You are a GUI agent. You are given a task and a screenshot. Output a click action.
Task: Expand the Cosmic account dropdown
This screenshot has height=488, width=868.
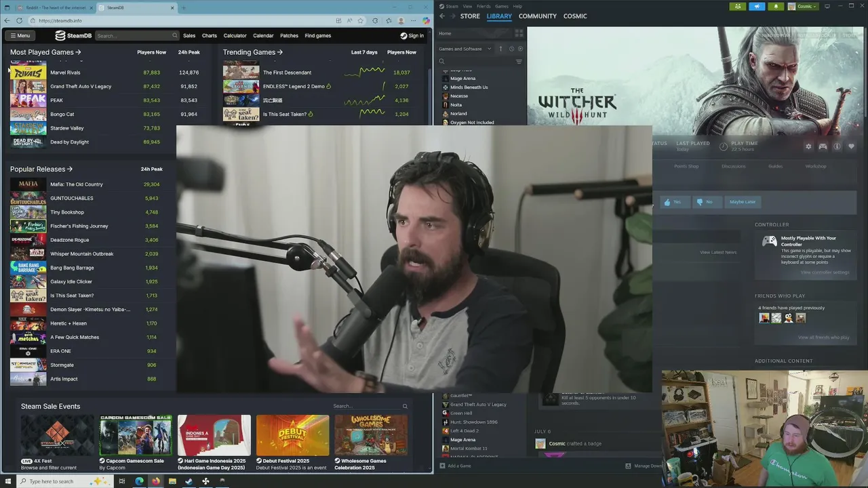804,6
